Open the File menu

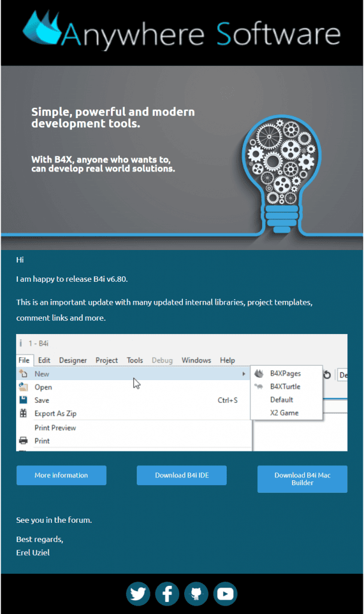point(24,360)
